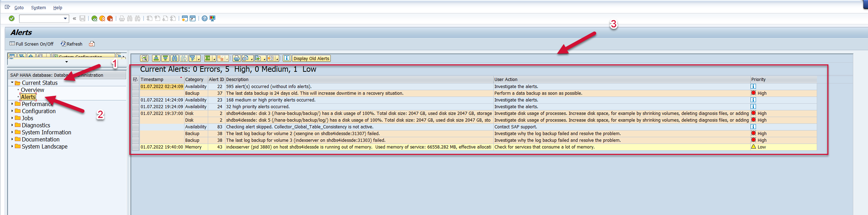Open the blue Help question mark icon
The width and height of the screenshot is (868, 215).
(x=205, y=18)
